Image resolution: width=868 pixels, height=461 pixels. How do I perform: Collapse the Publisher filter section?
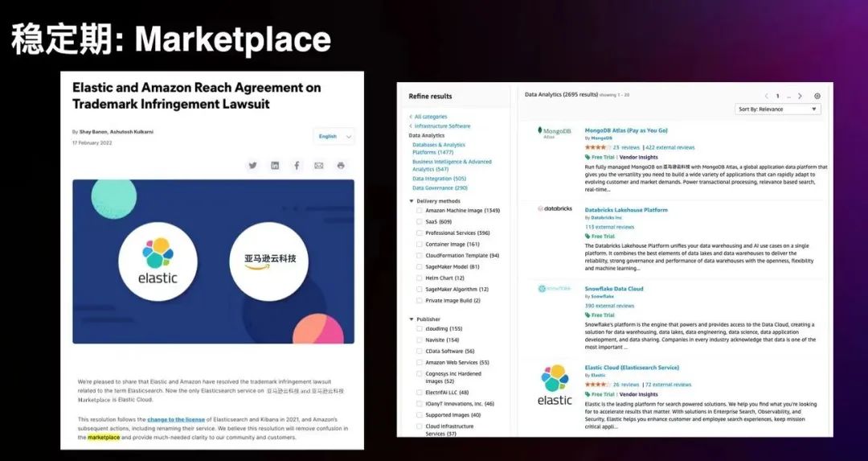point(411,319)
